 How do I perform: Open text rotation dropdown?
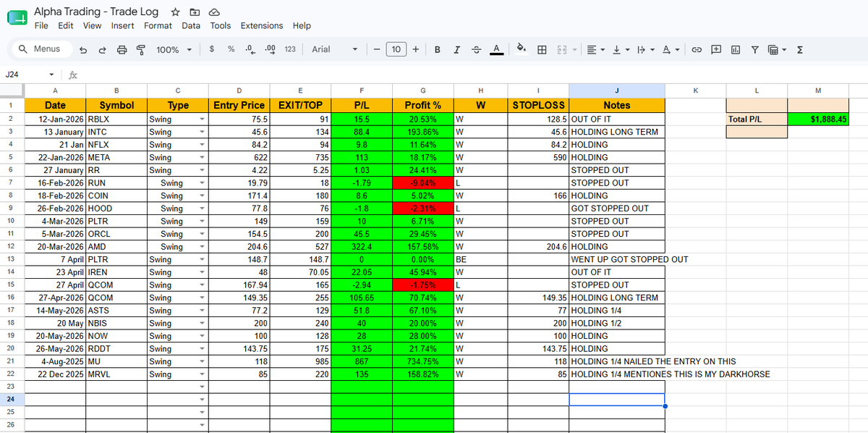(671, 49)
